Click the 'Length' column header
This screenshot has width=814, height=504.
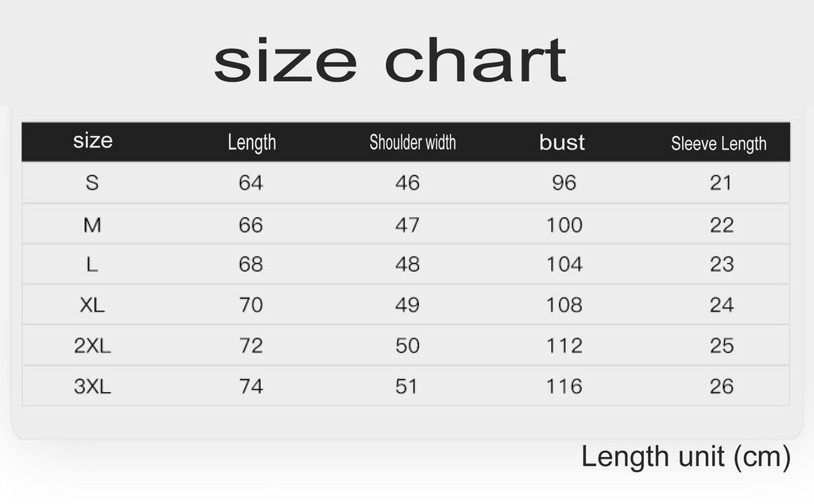click(x=251, y=143)
